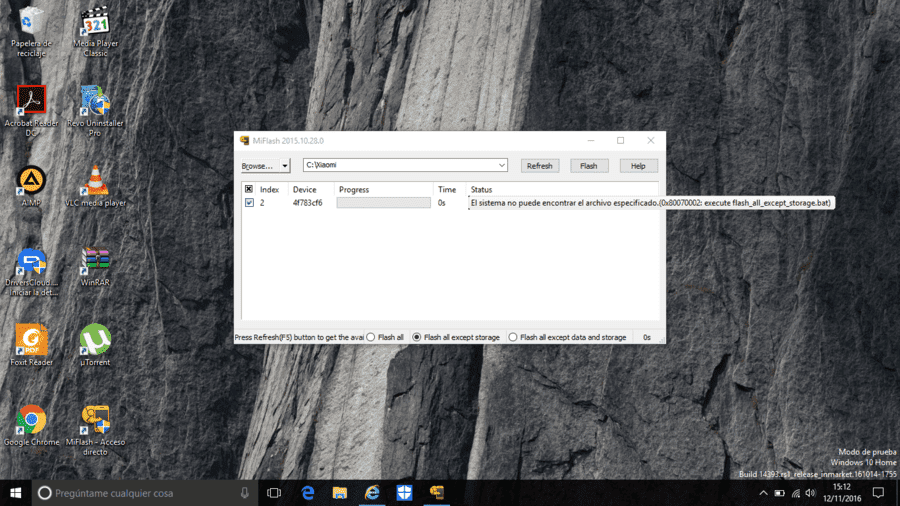Close the MiFlash window
900x506 pixels.
click(650, 141)
